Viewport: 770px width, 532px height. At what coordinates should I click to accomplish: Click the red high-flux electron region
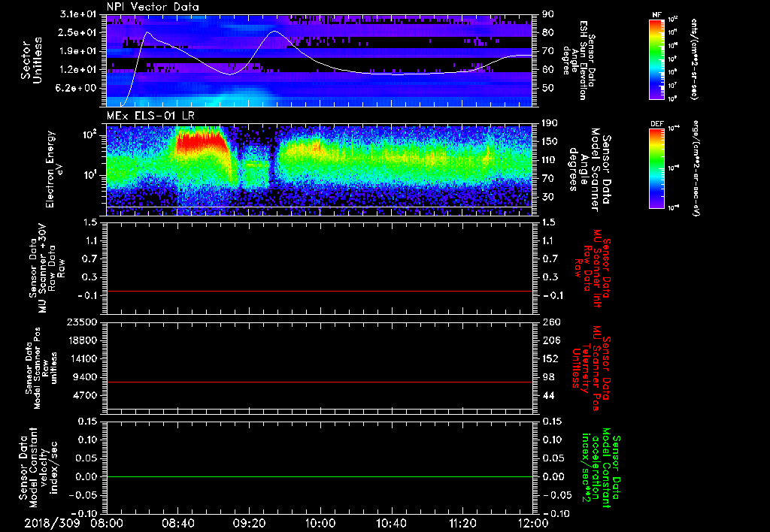point(202,142)
